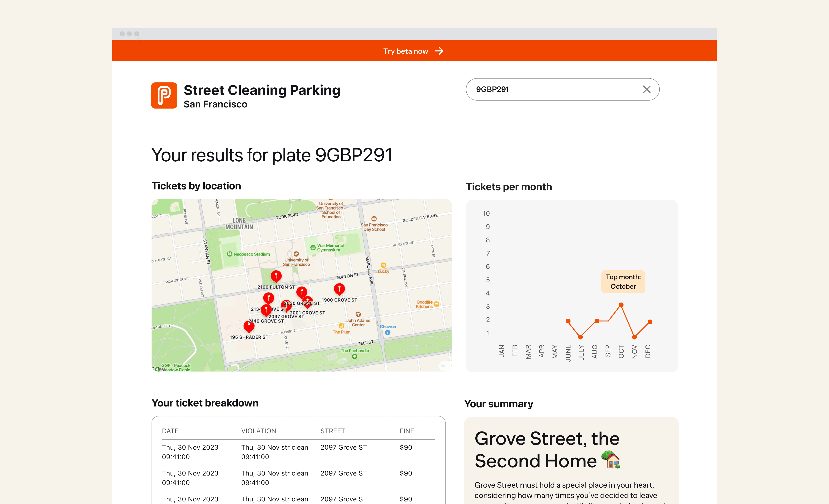Click the map zoom out minus button
Viewport: 829px width, 504px height.
[x=443, y=366]
